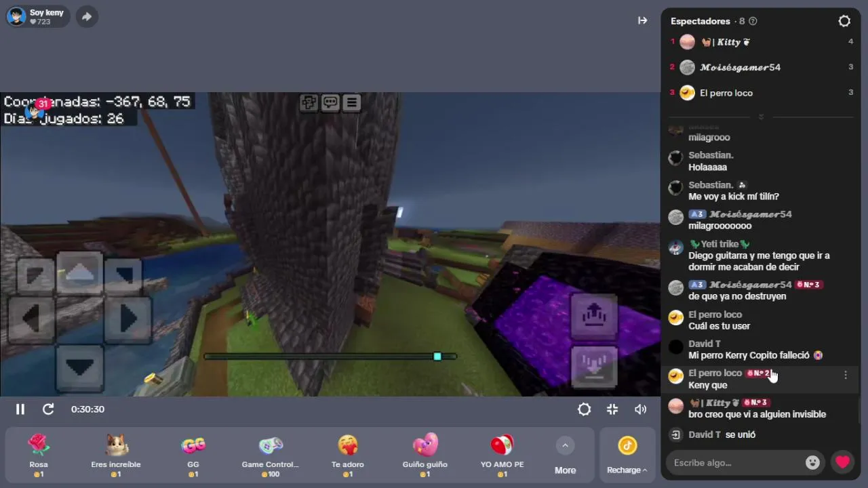
Task: Reload the stream with refresh icon
Action: click(48, 409)
